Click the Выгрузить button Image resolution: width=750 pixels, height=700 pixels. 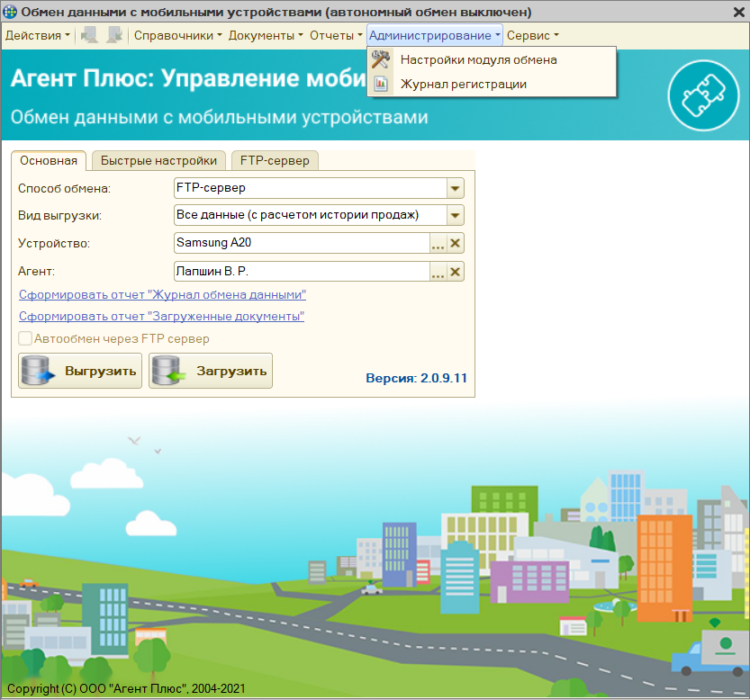[x=80, y=371]
